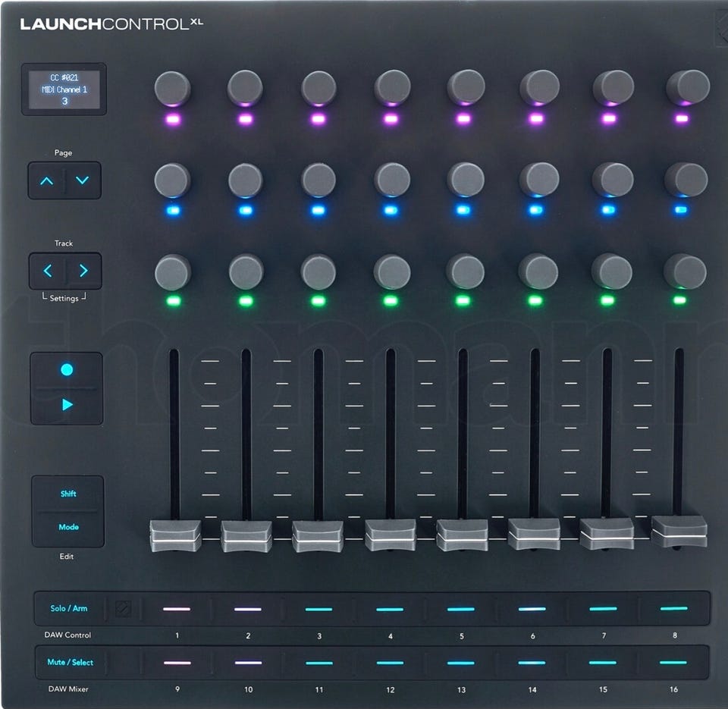Click the fader cap above button 5

tap(462, 535)
